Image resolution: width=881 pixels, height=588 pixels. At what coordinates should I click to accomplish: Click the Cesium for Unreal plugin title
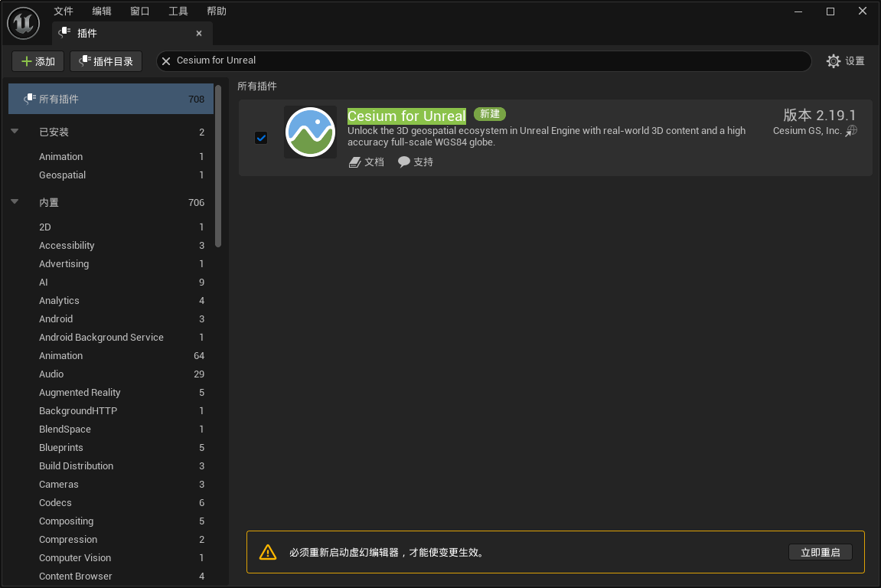pos(406,116)
